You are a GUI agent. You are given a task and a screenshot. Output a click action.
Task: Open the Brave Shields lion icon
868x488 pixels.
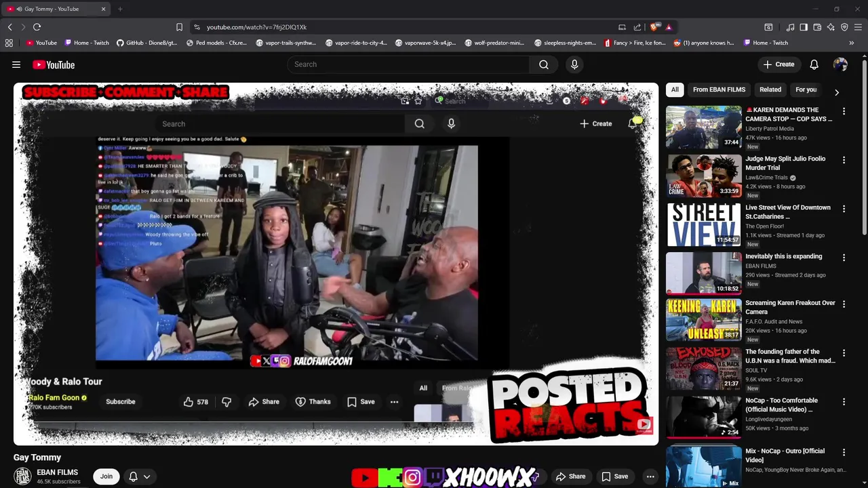click(x=654, y=27)
